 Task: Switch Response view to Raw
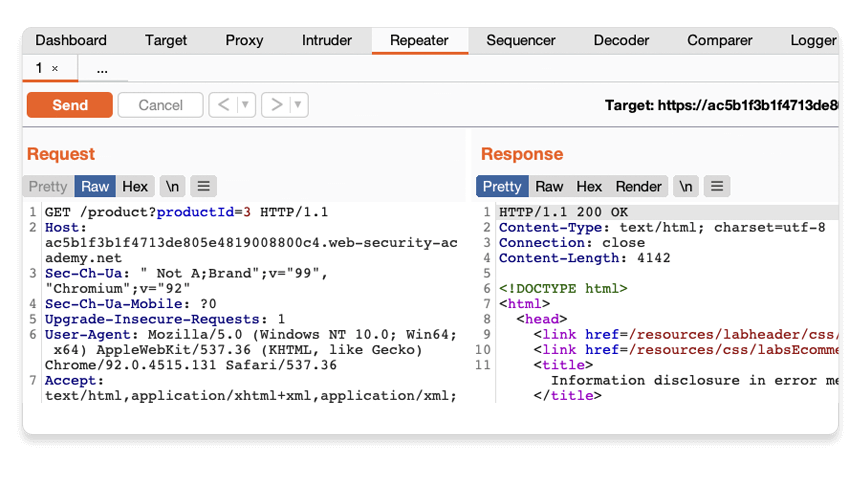click(549, 186)
